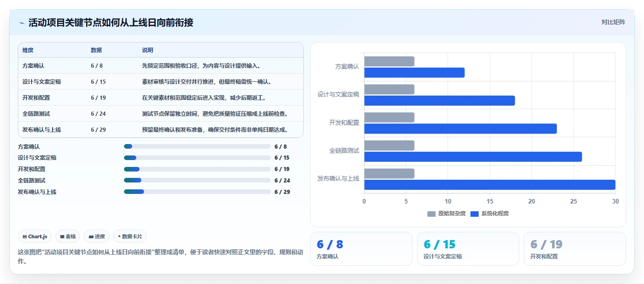This screenshot has width=644, height=284.
Task: Click the 进度 tag icon
Action: coord(91,236)
